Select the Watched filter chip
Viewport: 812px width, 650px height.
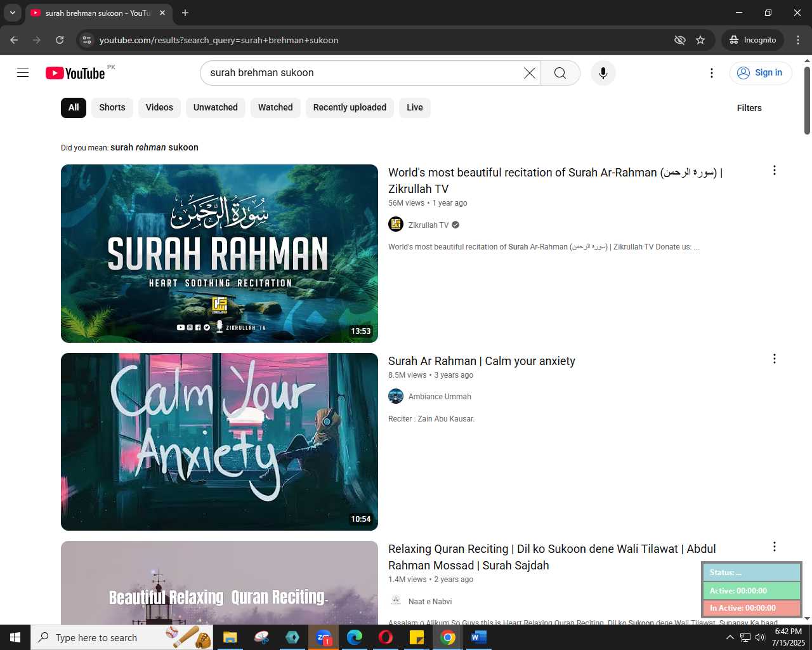pyautogui.click(x=275, y=107)
